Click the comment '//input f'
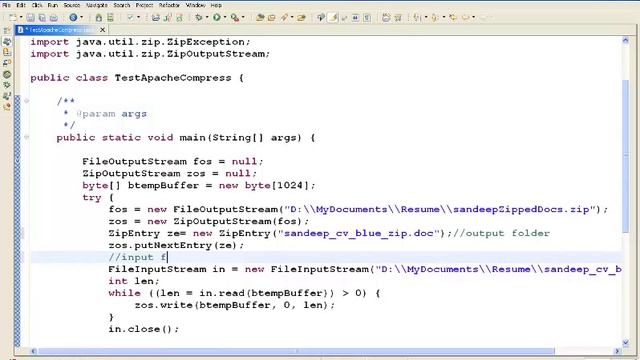 (x=138, y=257)
